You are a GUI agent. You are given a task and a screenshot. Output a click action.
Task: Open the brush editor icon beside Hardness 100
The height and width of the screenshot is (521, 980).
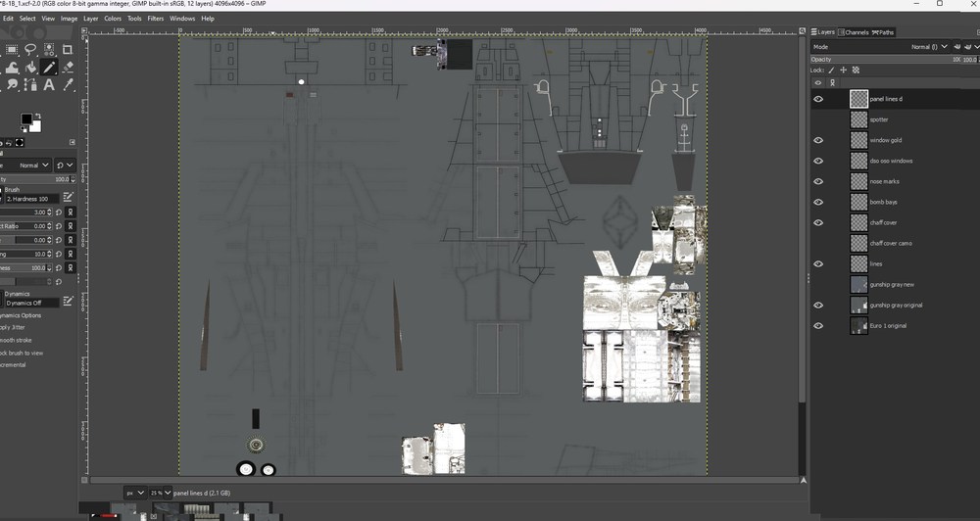point(69,198)
